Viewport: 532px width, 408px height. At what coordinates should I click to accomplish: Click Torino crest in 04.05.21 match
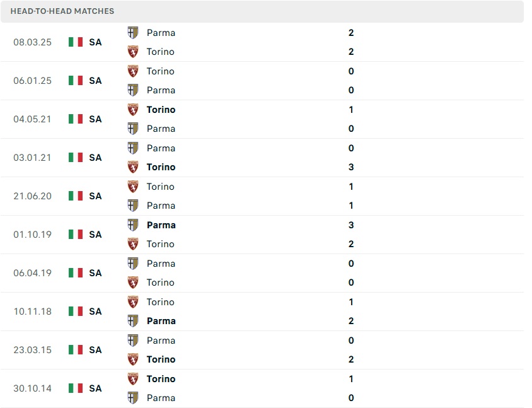133,110
